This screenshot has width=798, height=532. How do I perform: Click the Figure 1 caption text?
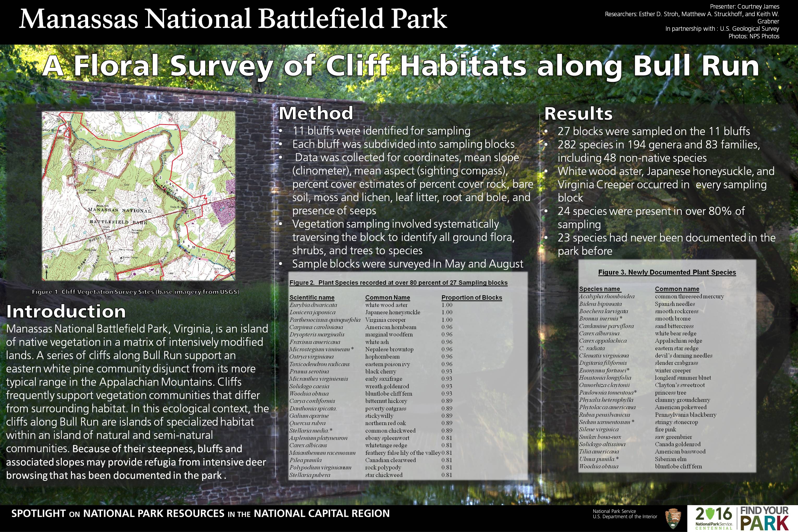(x=136, y=292)
